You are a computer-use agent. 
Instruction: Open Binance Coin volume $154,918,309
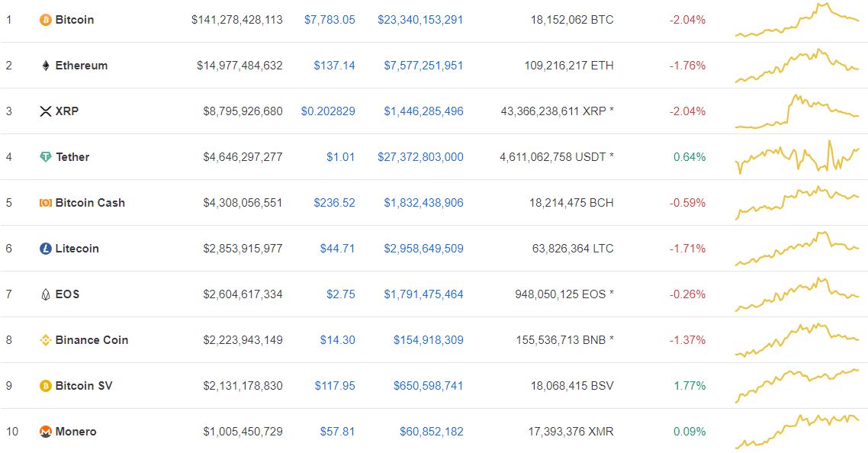point(429,341)
